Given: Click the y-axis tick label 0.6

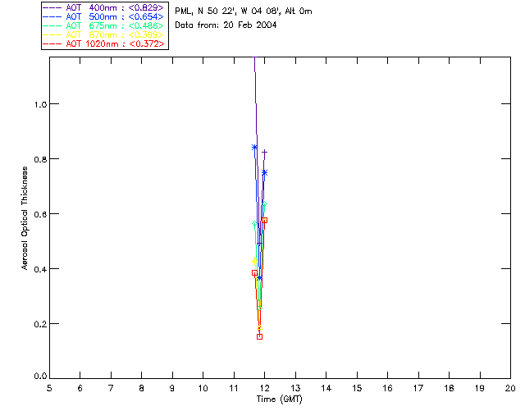Looking at the screenshot, I should click(40, 214).
